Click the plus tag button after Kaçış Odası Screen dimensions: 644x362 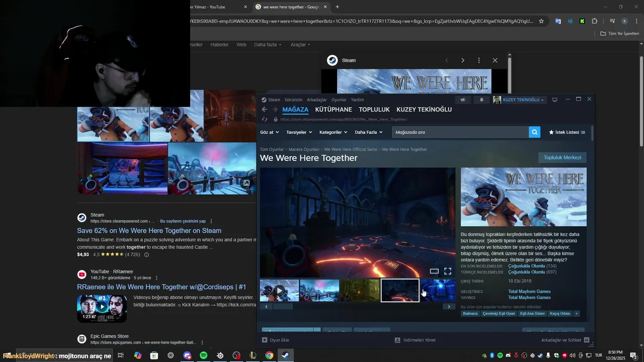click(577, 313)
